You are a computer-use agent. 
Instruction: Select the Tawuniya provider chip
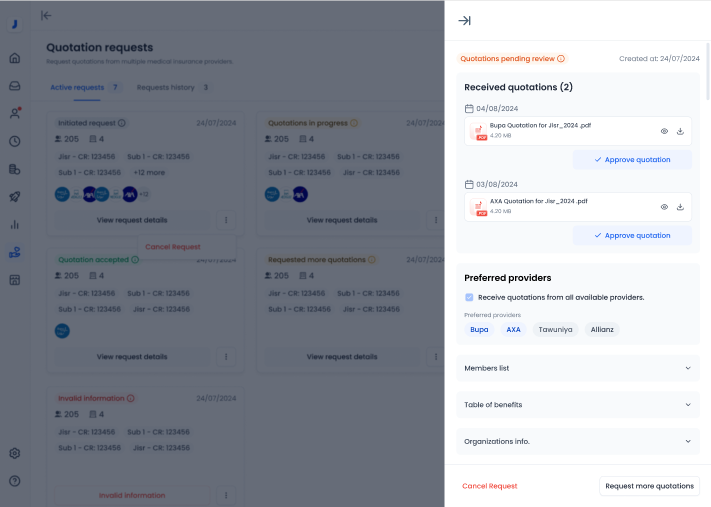tap(555, 329)
